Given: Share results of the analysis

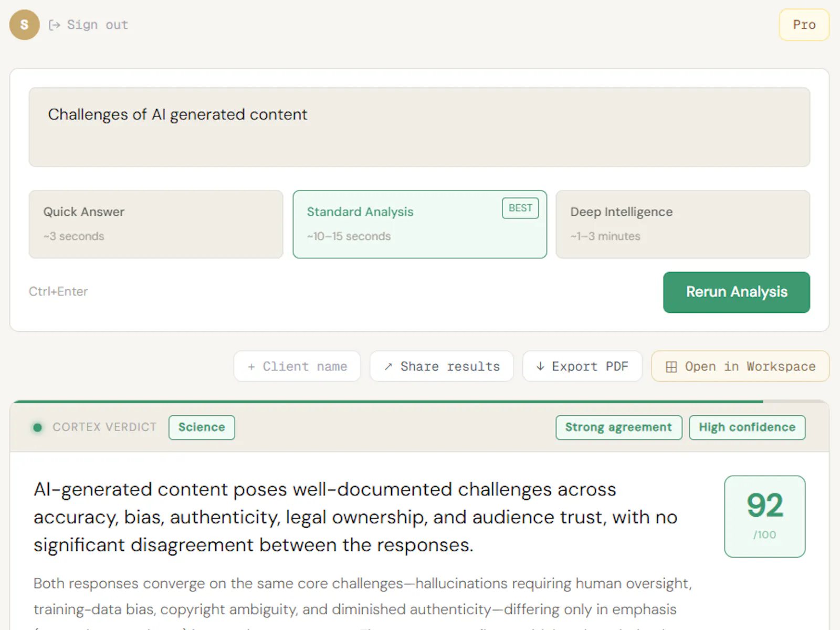Looking at the screenshot, I should point(442,366).
